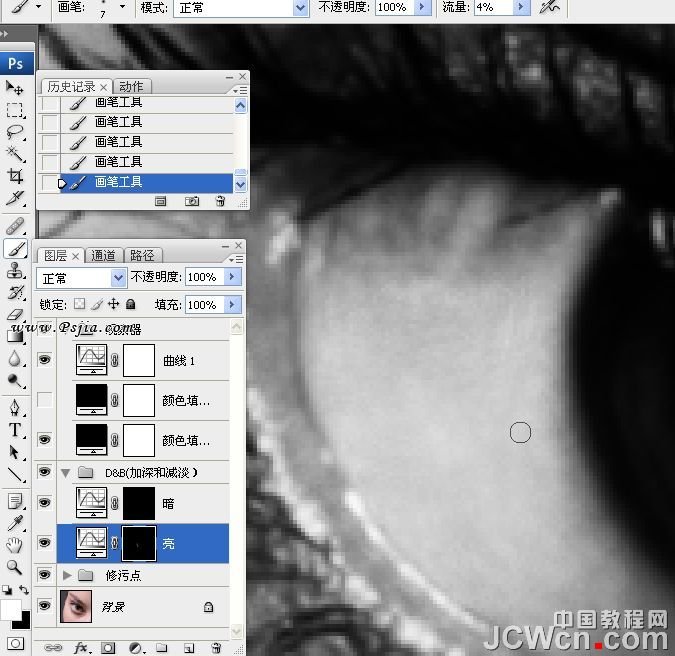This screenshot has height=656, width=675.
Task: Select the Dodge tool
Action: coord(15,381)
